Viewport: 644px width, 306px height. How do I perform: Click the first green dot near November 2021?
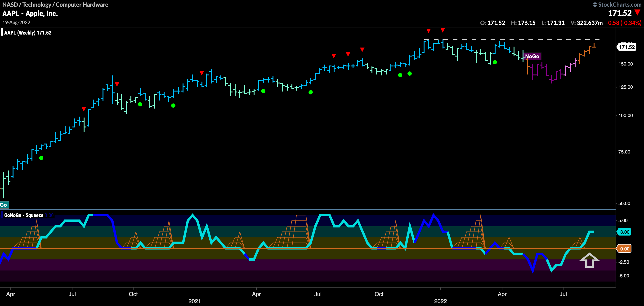pyautogui.click(x=400, y=75)
